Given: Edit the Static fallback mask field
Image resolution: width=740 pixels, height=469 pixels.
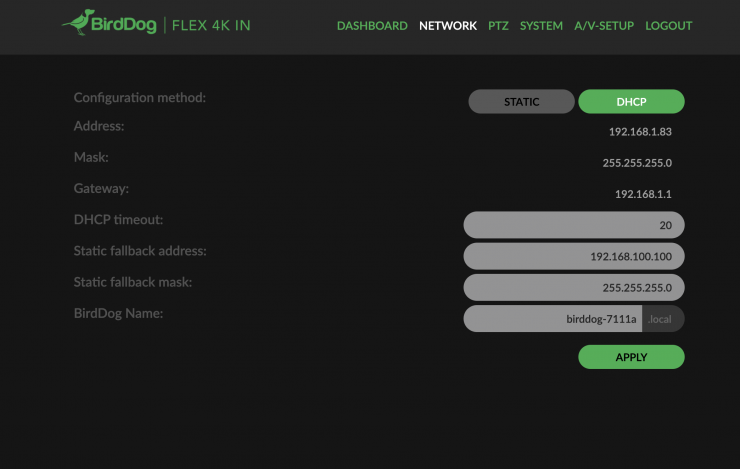Looking at the screenshot, I should pyautogui.click(x=574, y=287).
